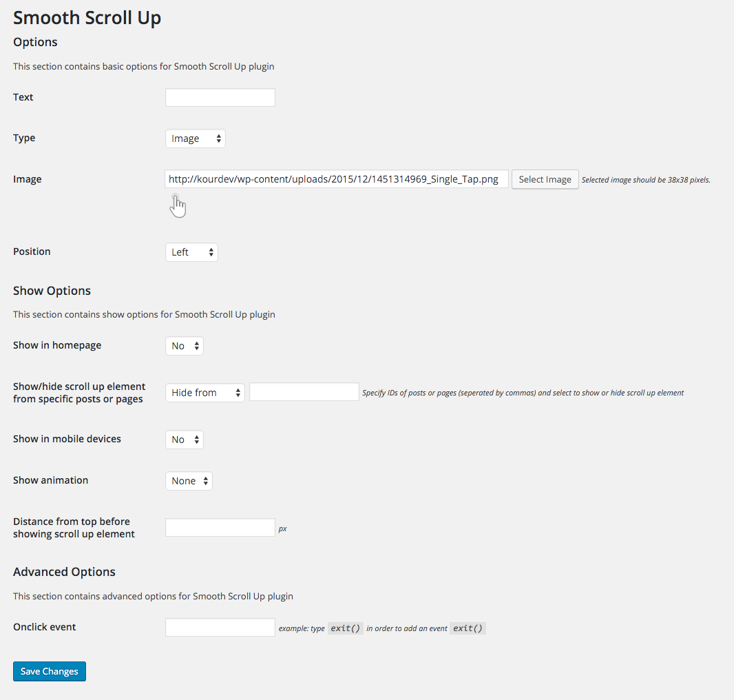Click the Smooth Scroll Up page heading
The width and height of the screenshot is (734, 700).
(87, 18)
